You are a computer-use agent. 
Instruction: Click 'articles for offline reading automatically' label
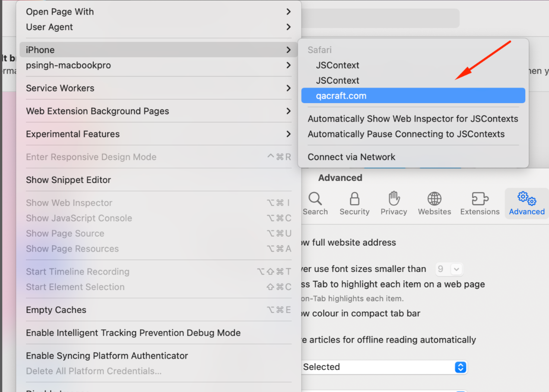click(392, 340)
